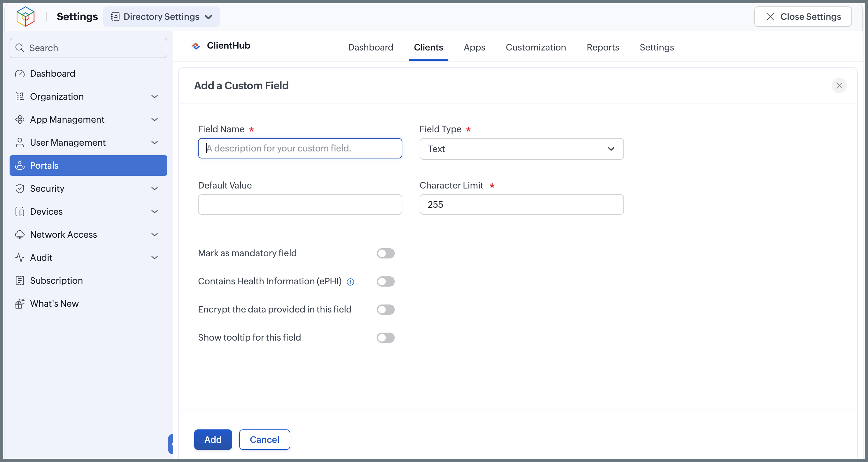Click the Zoho Directory cube logo
Viewport: 868px width, 462px height.
click(26, 17)
